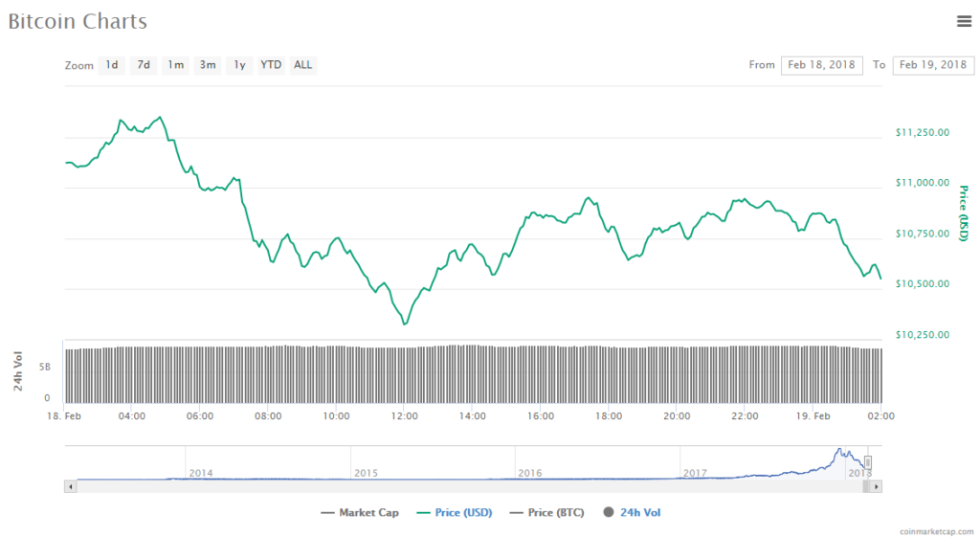Click the 2014 label in the navigator

[x=201, y=473]
